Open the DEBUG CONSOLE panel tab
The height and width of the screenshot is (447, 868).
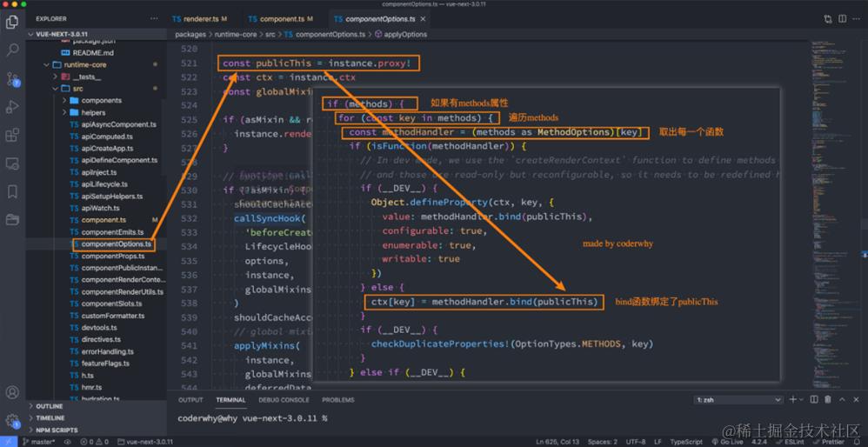tap(284, 400)
